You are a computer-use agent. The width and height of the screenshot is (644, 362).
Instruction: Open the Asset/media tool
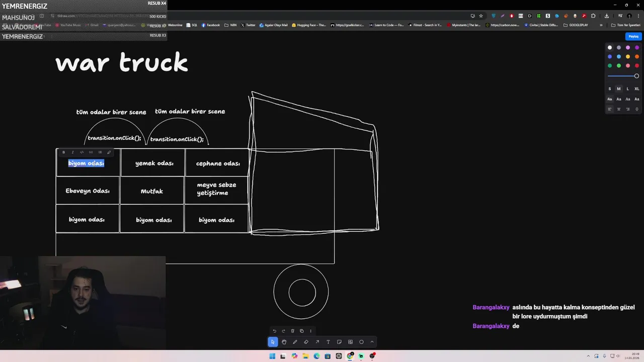tap(350, 342)
